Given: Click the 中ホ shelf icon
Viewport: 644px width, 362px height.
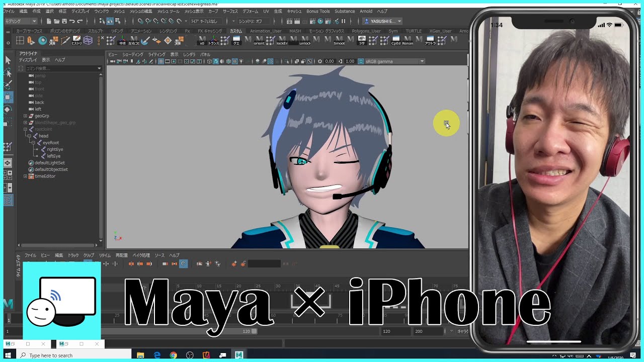Looking at the screenshot, I should coord(122,40).
